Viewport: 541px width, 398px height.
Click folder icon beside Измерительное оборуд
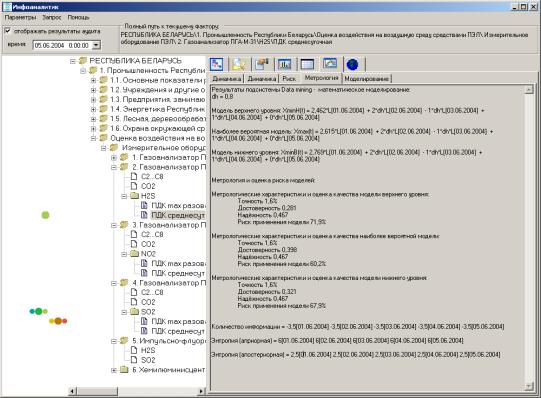pyautogui.click(x=114, y=148)
